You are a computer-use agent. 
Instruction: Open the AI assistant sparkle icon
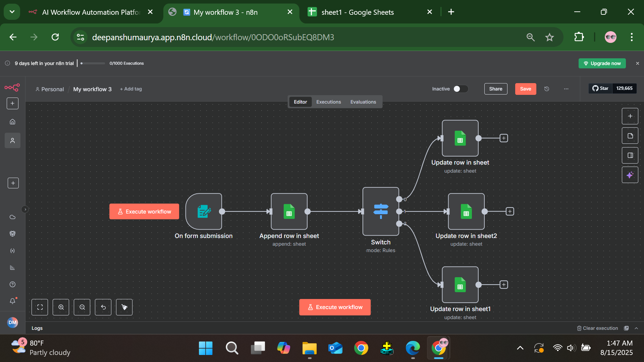coord(630,175)
